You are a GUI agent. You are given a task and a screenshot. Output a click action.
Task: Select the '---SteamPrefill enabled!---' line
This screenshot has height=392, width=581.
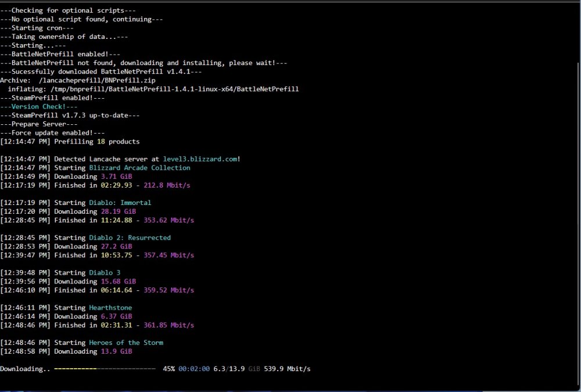(x=52, y=98)
